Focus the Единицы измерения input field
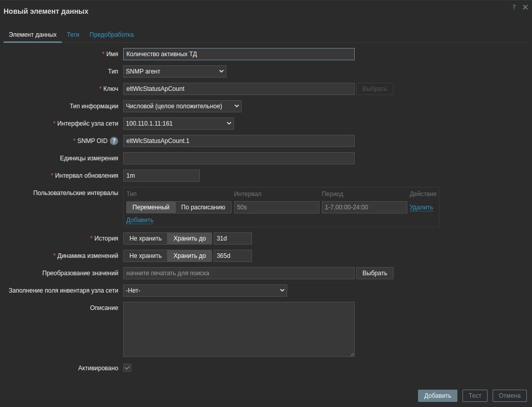Image resolution: width=532 pixels, height=407 pixels. point(239,158)
